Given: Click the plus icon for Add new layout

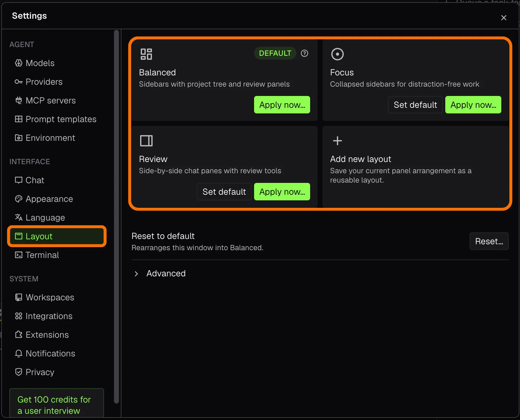Looking at the screenshot, I should [x=338, y=141].
